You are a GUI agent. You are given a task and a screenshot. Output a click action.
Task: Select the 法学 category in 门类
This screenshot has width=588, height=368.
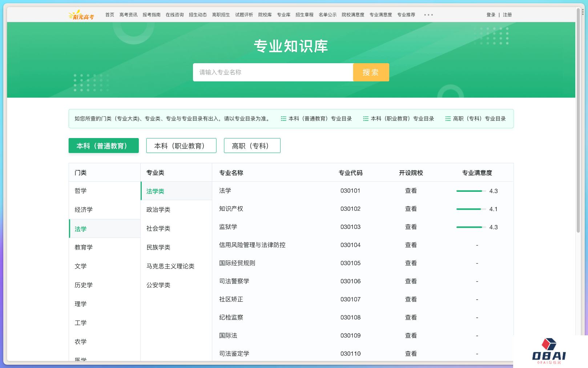(x=105, y=229)
